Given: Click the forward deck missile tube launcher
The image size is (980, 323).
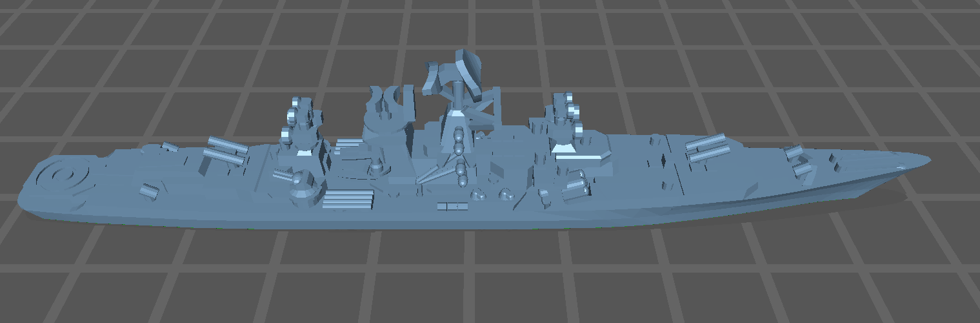Looking at the screenshot, I should (x=706, y=148).
